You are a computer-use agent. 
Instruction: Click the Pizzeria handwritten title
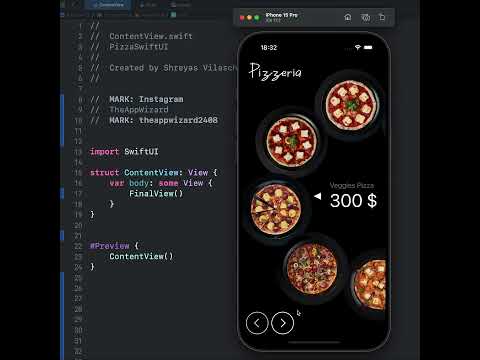275,71
